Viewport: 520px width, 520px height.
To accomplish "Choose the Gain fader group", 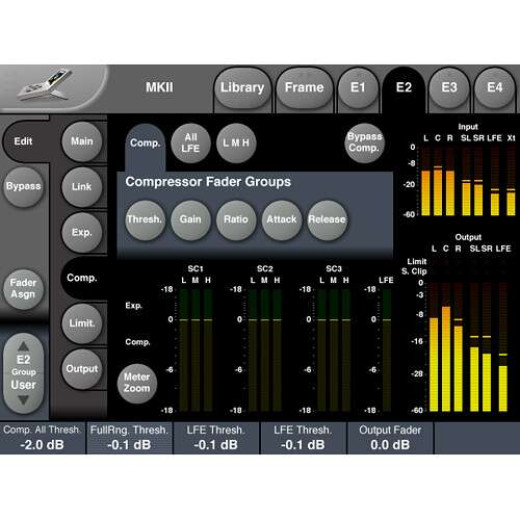I will click(191, 220).
